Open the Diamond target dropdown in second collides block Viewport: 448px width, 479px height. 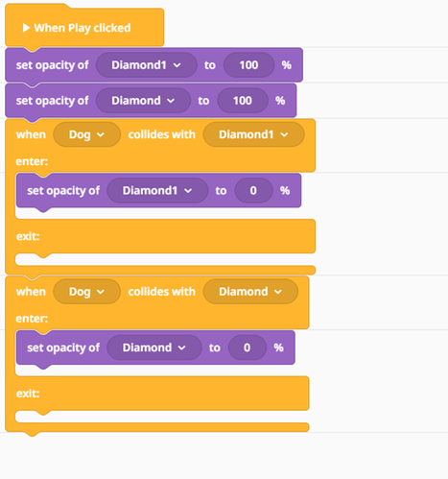click(250, 292)
